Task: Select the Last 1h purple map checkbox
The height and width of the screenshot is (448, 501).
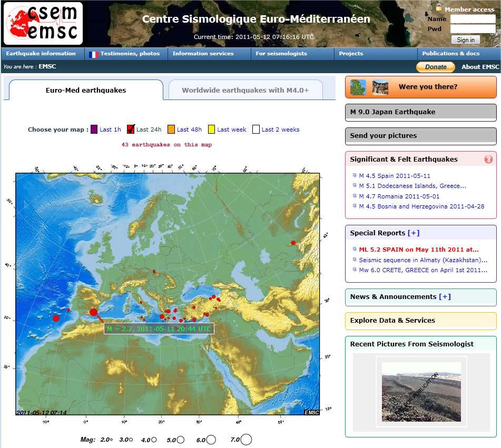Action: point(94,130)
